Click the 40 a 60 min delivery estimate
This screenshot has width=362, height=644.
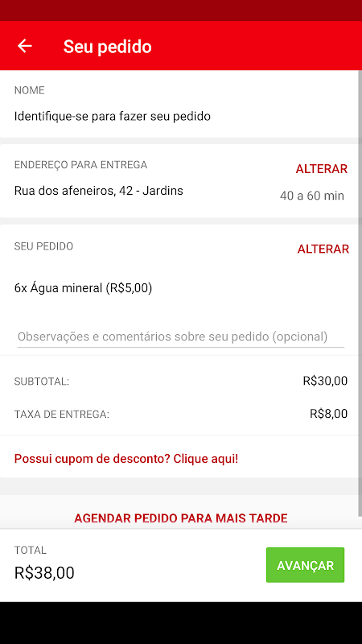point(312,196)
